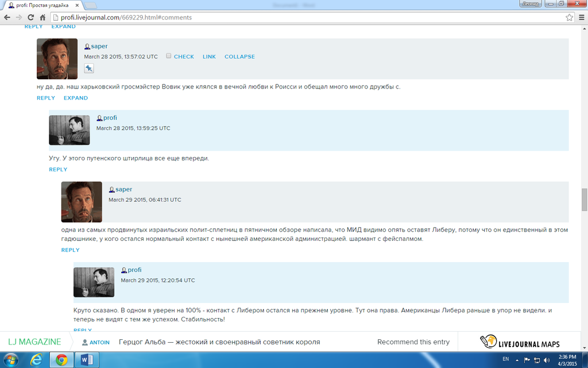The height and width of the screenshot is (368, 588).
Task: Click the browser forward arrow
Action: pos(19,17)
